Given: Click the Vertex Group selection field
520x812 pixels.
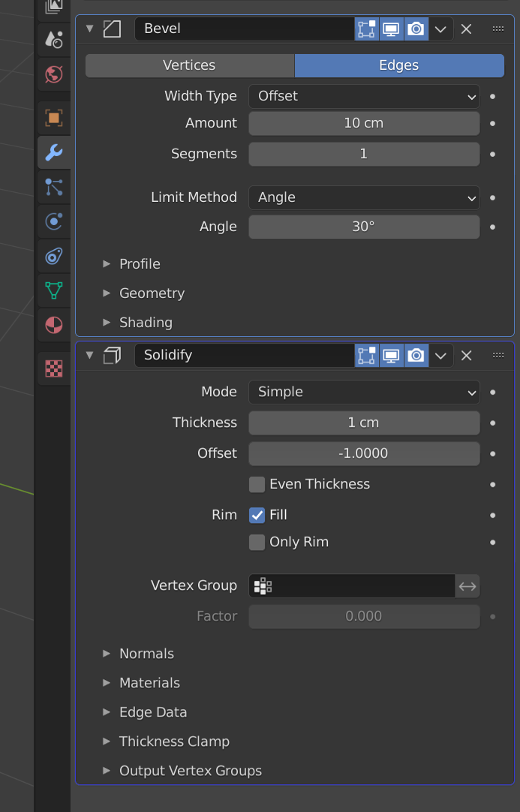Looking at the screenshot, I should click(352, 585).
